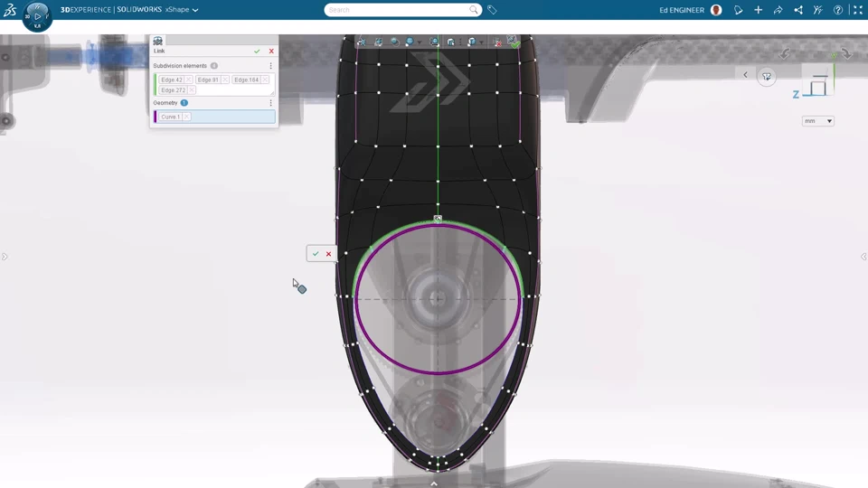The height and width of the screenshot is (488, 868).
Task: Open the tags icon next to search
Action: [x=492, y=10]
